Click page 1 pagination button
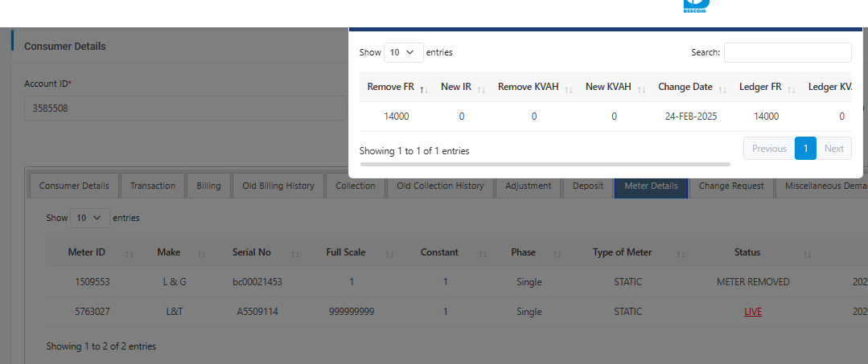Viewport: 868px width, 364px height. [x=805, y=149]
